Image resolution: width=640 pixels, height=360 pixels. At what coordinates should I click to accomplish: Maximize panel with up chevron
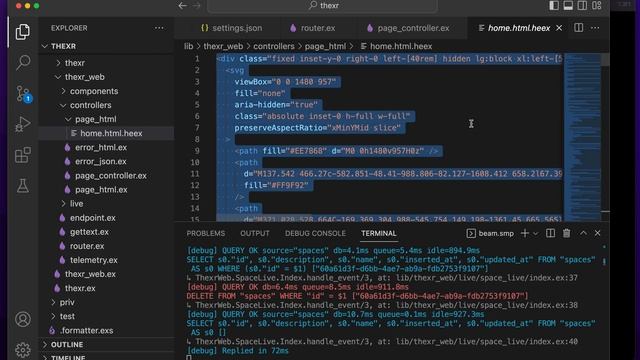[583, 233]
